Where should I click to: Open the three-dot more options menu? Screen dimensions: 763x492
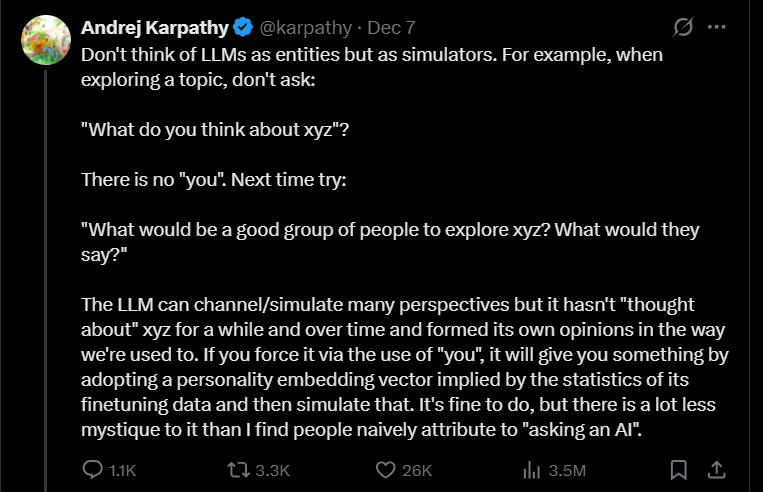[716, 27]
